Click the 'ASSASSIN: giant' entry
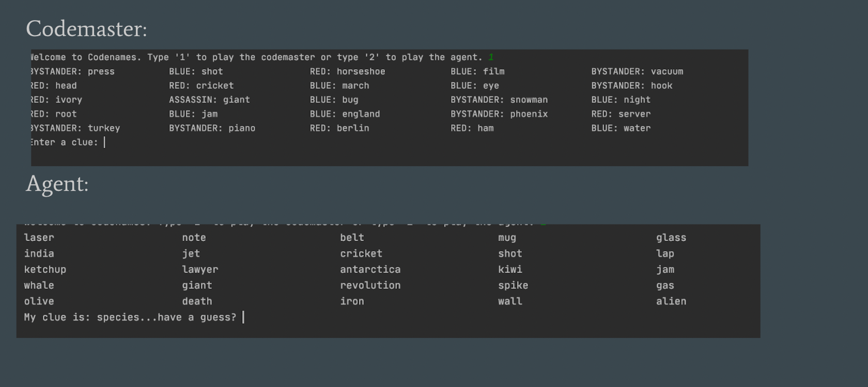 coord(209,100)
